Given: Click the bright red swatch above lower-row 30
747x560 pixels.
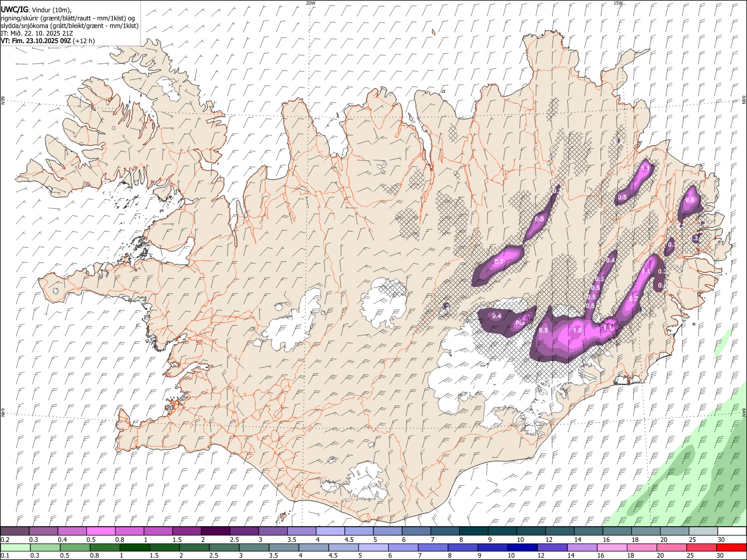Looking at the screenshot, I should click(x=731, y=548).
